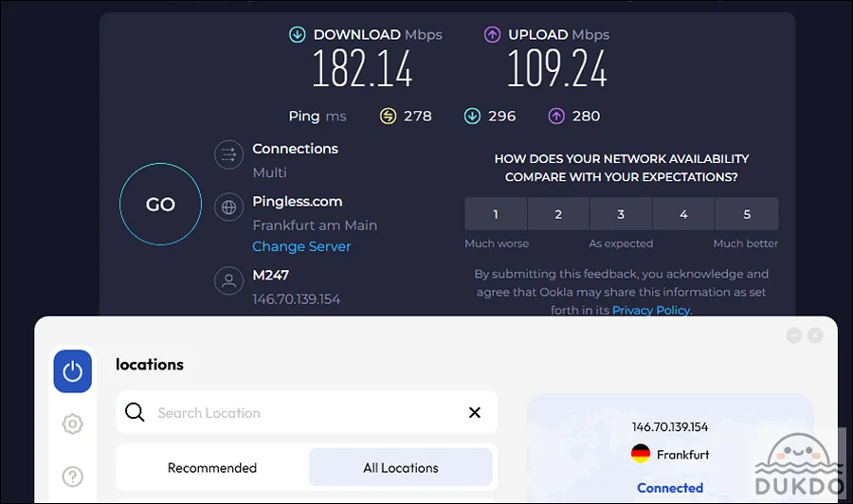Click the German flag next to Frankfurt

coord(641,454)
